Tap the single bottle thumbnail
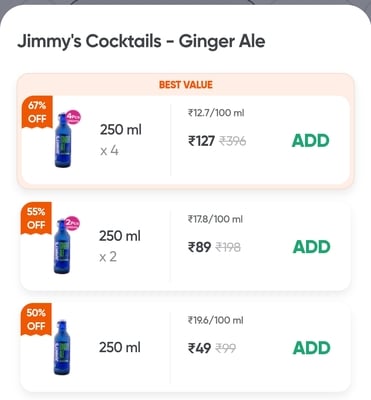Image resolution: width=371 pixels, height=400 pixels. [x=62, y=347]
